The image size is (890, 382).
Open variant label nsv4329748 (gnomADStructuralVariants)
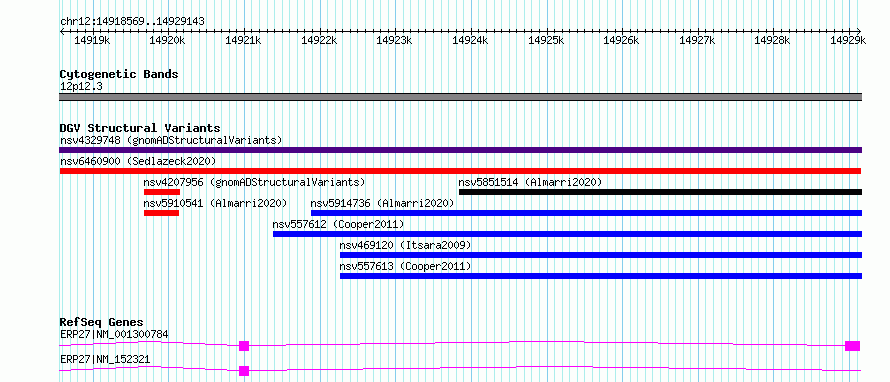(171, 140)
